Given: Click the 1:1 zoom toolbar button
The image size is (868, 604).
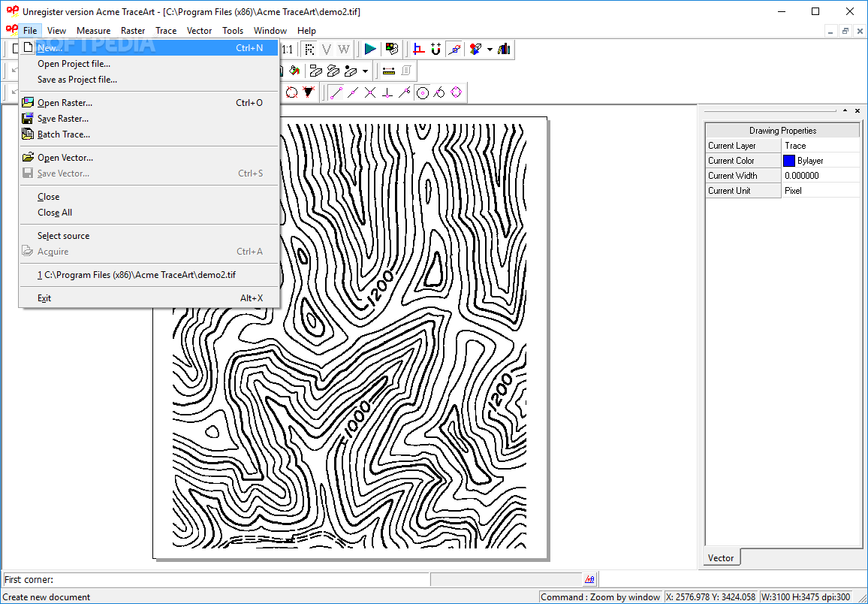Looking at the screenshot, I should [287, 50].
